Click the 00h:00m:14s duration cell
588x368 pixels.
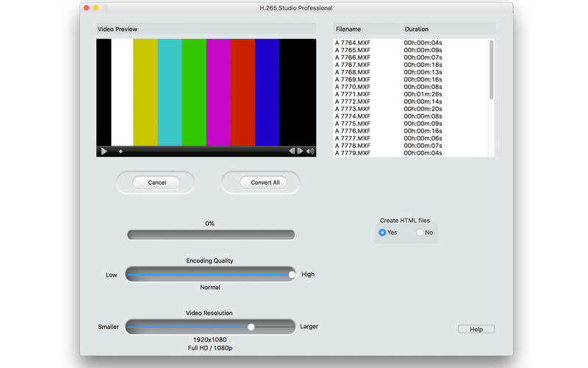click(x=423, y=102)
